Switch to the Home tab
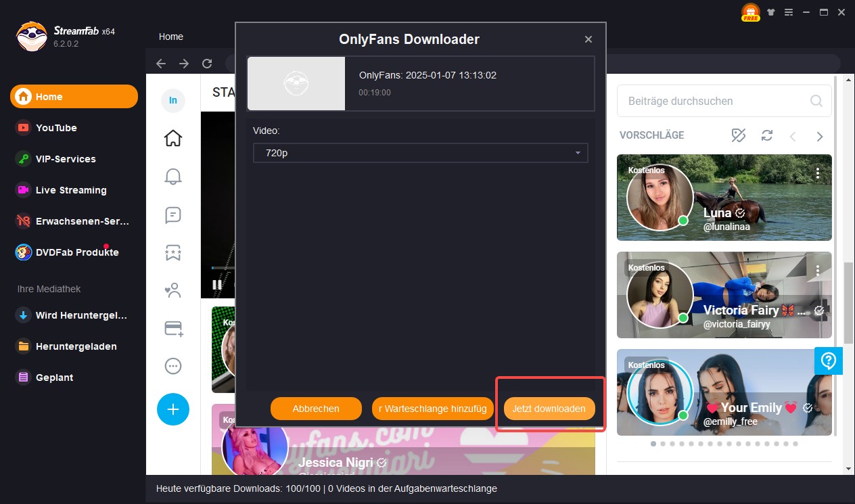 pyautogui.click(x=171, y=37)
